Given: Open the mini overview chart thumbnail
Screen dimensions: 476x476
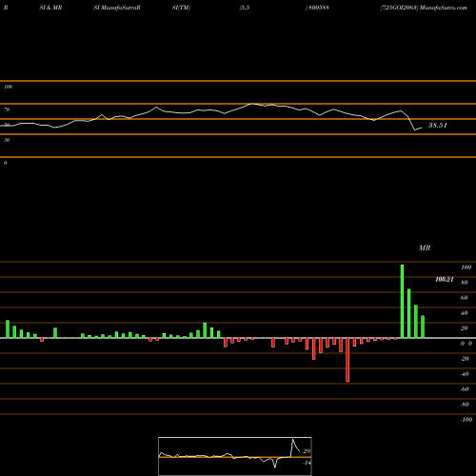Looking at the screenshot, I should (x=235, y=456).
